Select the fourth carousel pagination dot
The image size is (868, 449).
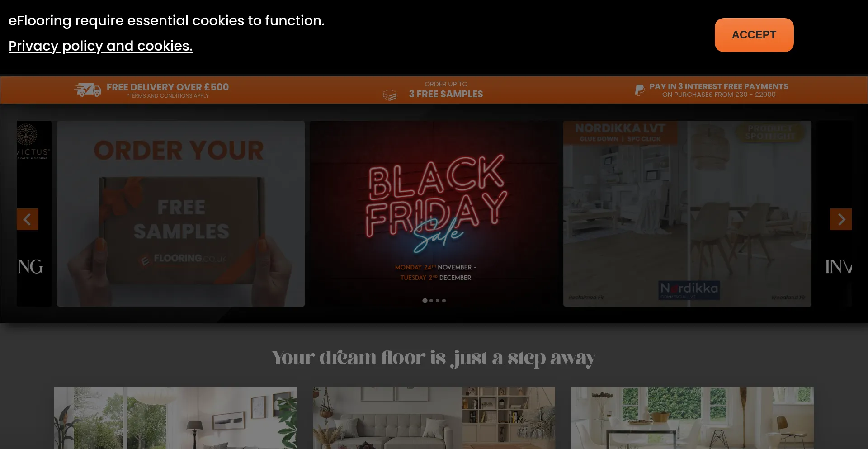(x=444, y=301)
